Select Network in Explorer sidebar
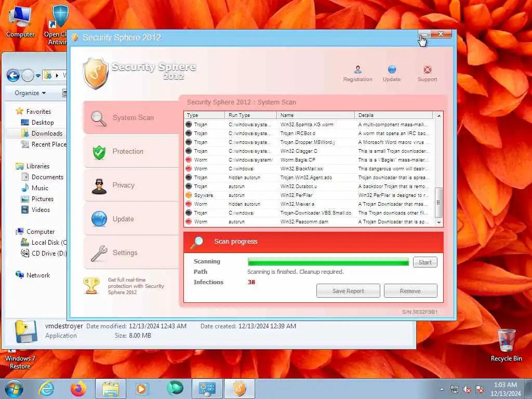532x399 pixels. (33, 275)
